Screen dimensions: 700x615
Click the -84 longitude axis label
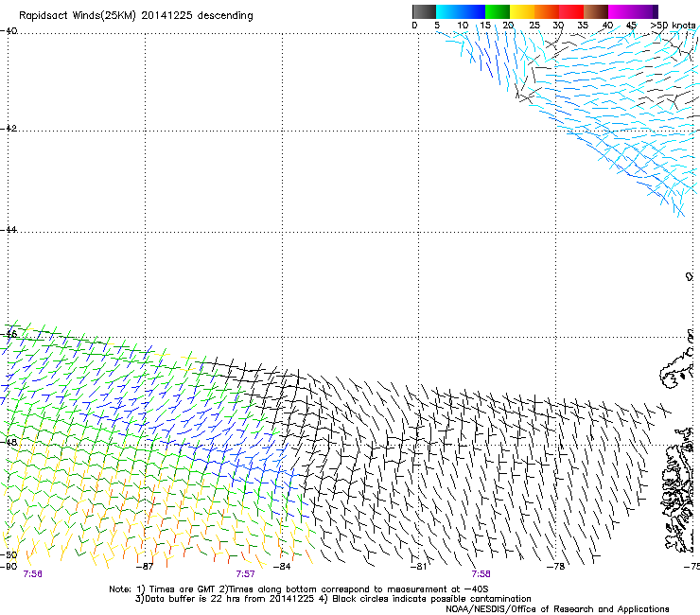pos(282,567)
